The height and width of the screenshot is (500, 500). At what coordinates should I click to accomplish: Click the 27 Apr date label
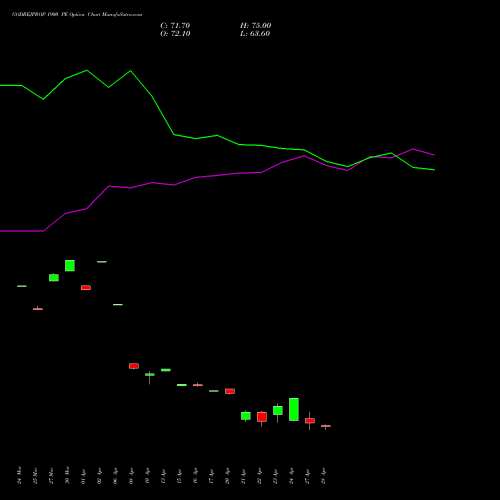307,476
